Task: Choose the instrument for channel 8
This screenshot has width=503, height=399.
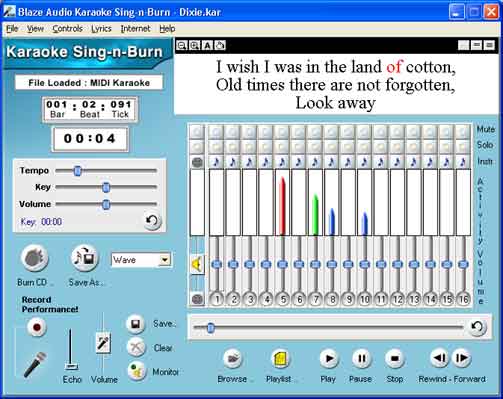Action: pyautogui.click(x=331, y=162)
